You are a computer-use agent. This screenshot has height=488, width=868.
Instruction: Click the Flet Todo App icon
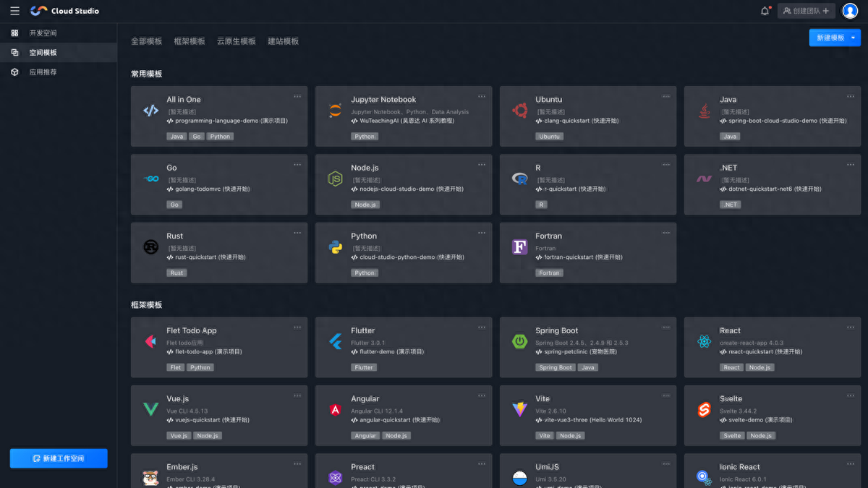[150, 341]
